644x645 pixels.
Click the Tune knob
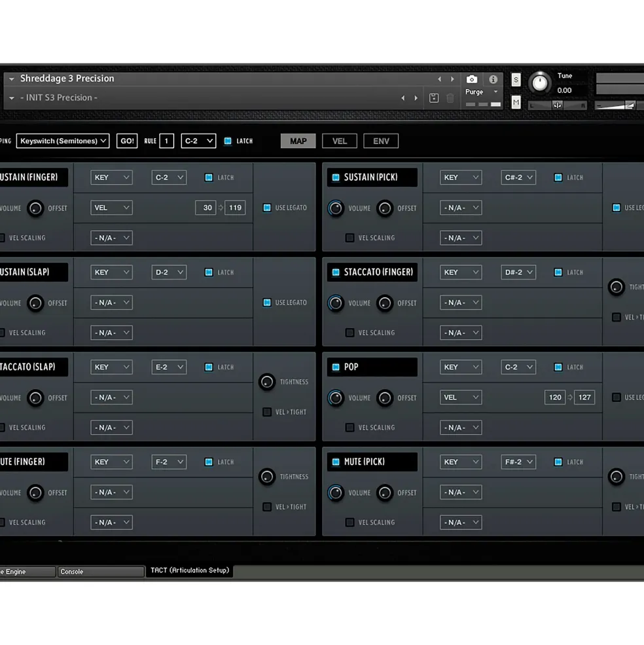click(539, 83)
